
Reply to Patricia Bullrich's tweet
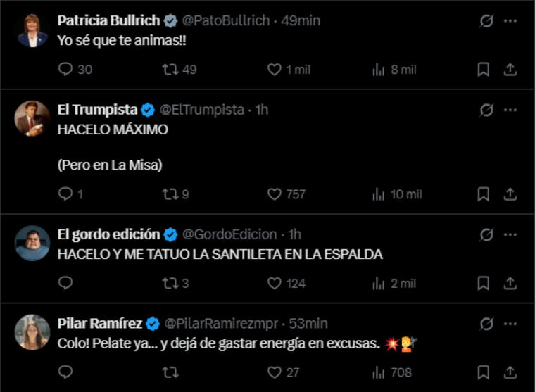pos(65,69)
